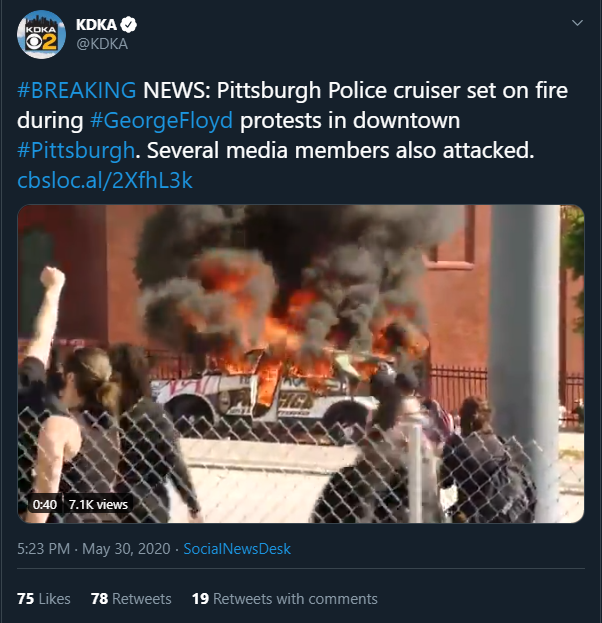The width and height of the screenshot is (602, 623).
Task: Open the @KDKA handle link
Action: pos(102,44)
